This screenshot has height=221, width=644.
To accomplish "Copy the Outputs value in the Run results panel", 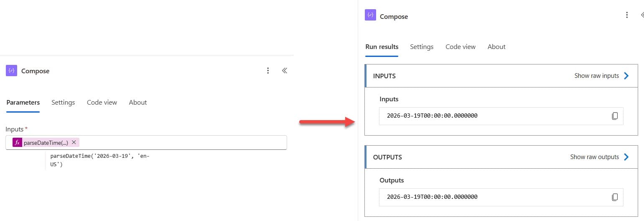I will point(615,197).
